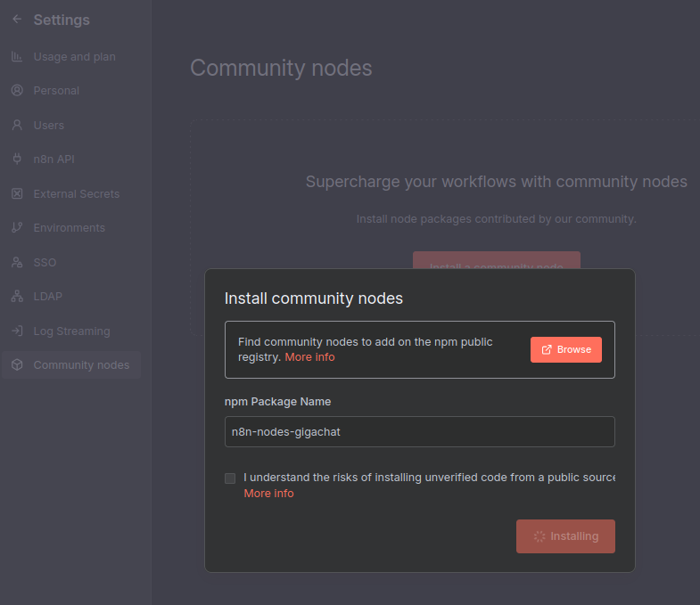Image resolution: width=700 pixels, height=605 pixels.
Task: Go to LDAP settings
Action: click(71, 296)
